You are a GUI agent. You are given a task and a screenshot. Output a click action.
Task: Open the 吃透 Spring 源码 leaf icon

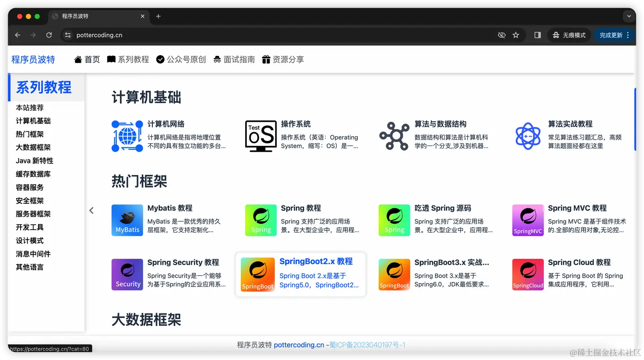[x=394, y=220]
